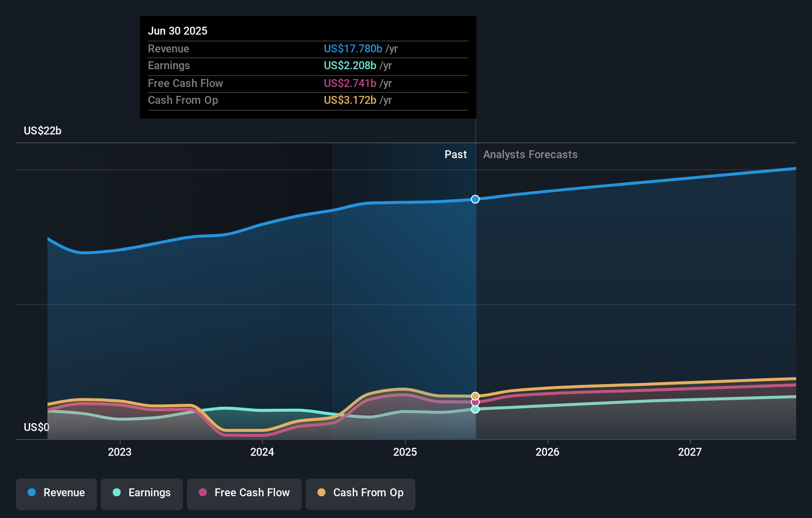The height and width of the screenshot is (518, 812).
Task: Click the vertical past-forecast divider line
Action: (475, 297)
